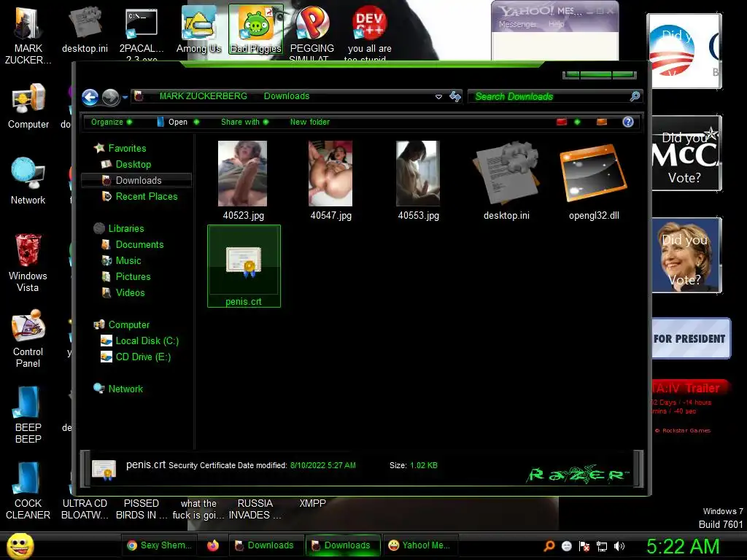Click the Action Center flag tray icon

(x=584, y=546)
